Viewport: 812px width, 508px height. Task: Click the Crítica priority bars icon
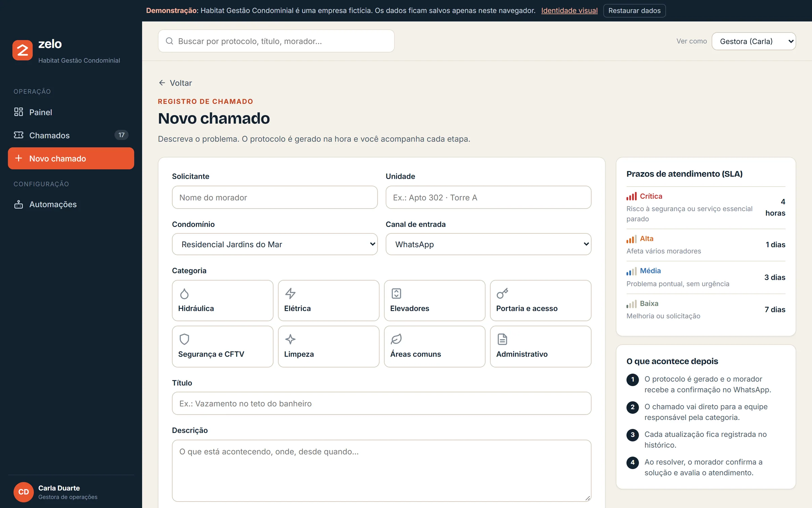coord(631,196)
